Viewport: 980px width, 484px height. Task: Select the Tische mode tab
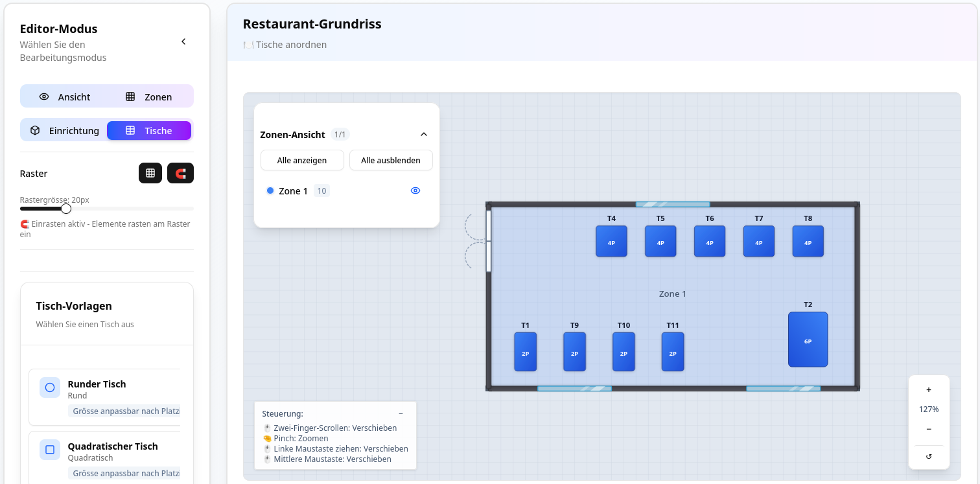point(149,130)
